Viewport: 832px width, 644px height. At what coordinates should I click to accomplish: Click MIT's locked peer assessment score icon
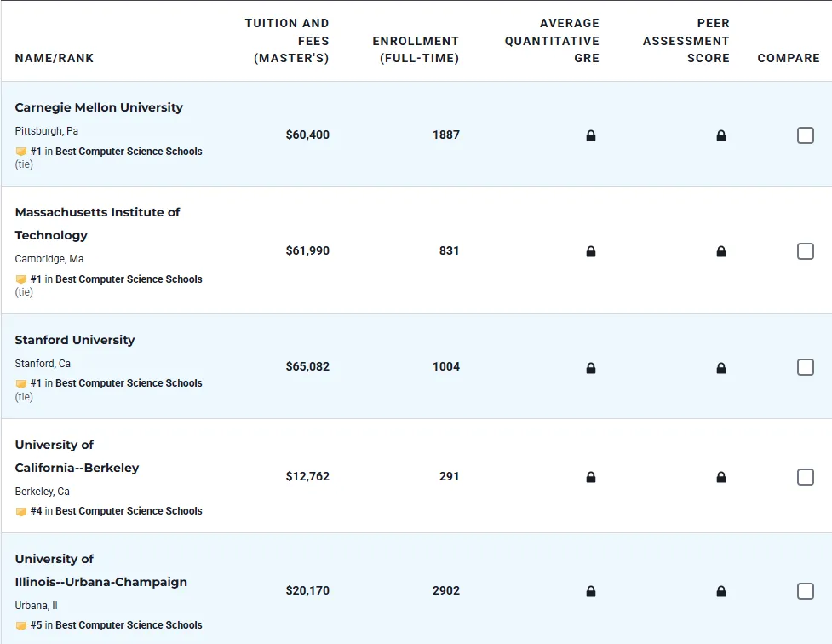[721, 251]
